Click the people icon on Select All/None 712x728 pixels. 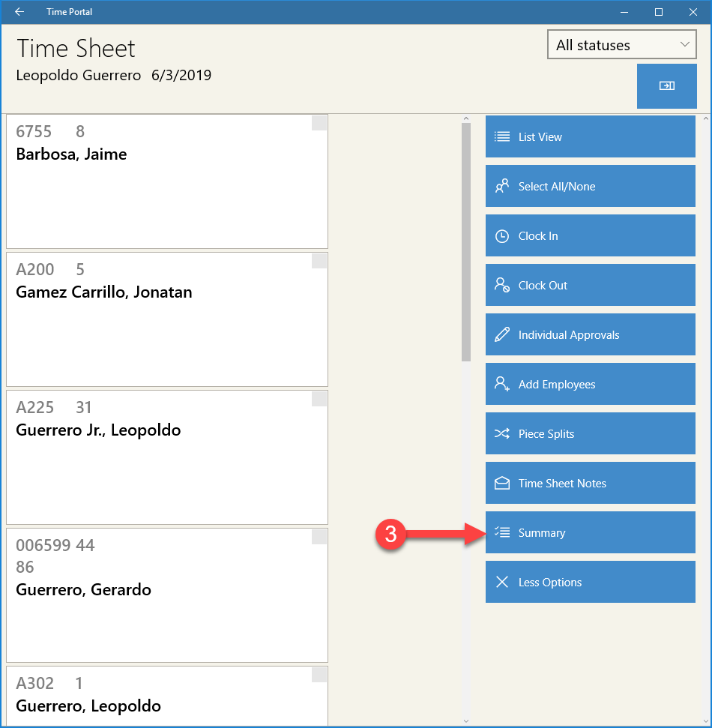(501, 186)
